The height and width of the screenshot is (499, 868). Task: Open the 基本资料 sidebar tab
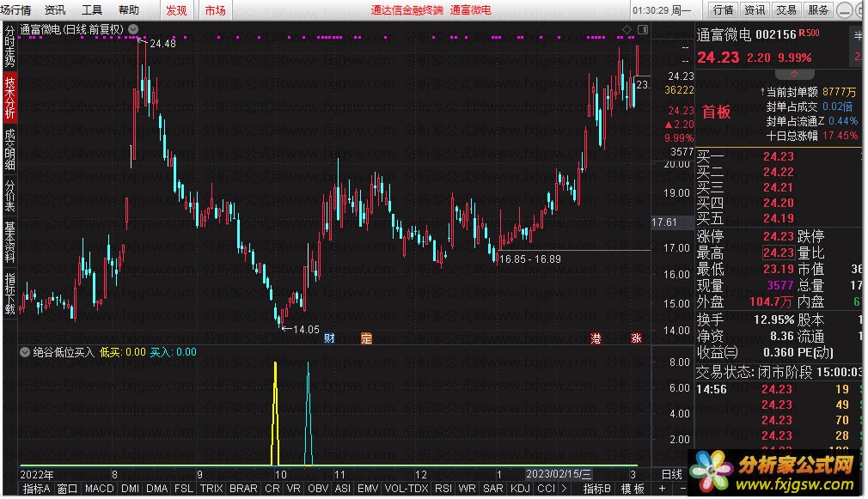[x=9, y=241]
